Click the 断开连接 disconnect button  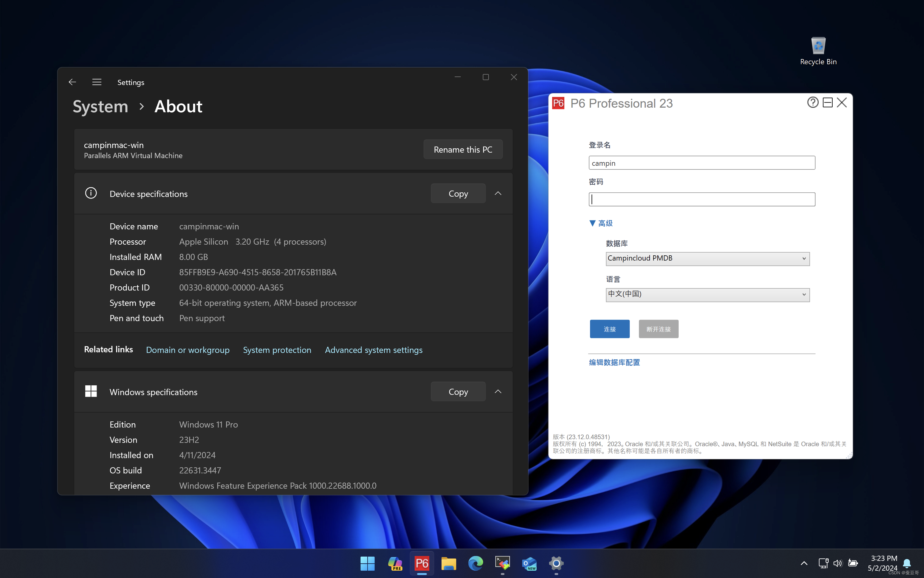click(x=659, y=329)
